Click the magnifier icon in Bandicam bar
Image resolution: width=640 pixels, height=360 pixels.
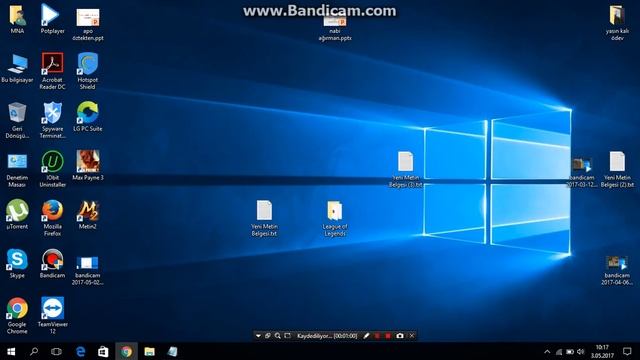[278, 336]
